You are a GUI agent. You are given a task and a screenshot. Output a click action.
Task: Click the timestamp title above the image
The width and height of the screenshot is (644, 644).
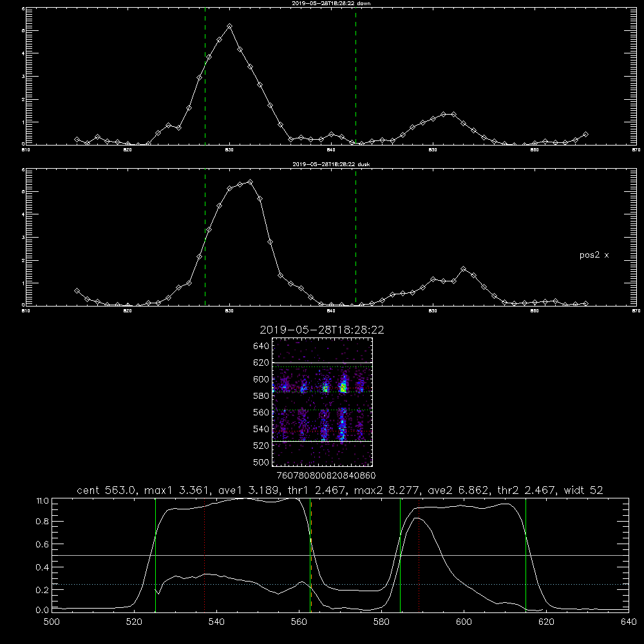click(x=322, y=330)
